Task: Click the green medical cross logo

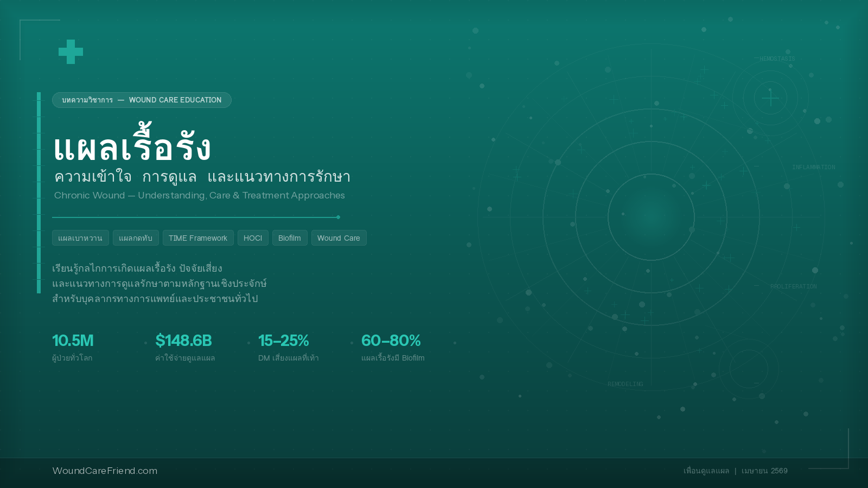Action: coord(71,52)
